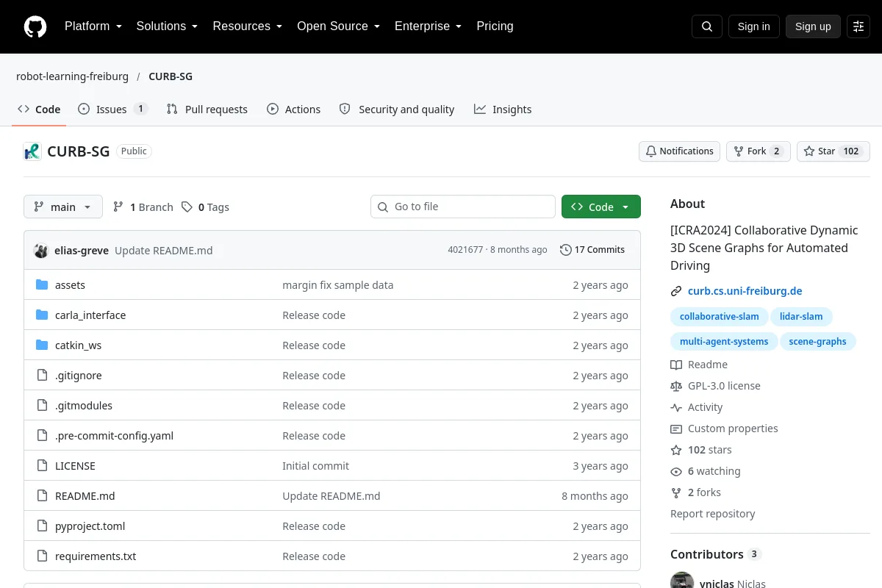Screen dimensions: 882x588
Task: Open the robot-learning-freiburg organization link
Action: point(72,76)
